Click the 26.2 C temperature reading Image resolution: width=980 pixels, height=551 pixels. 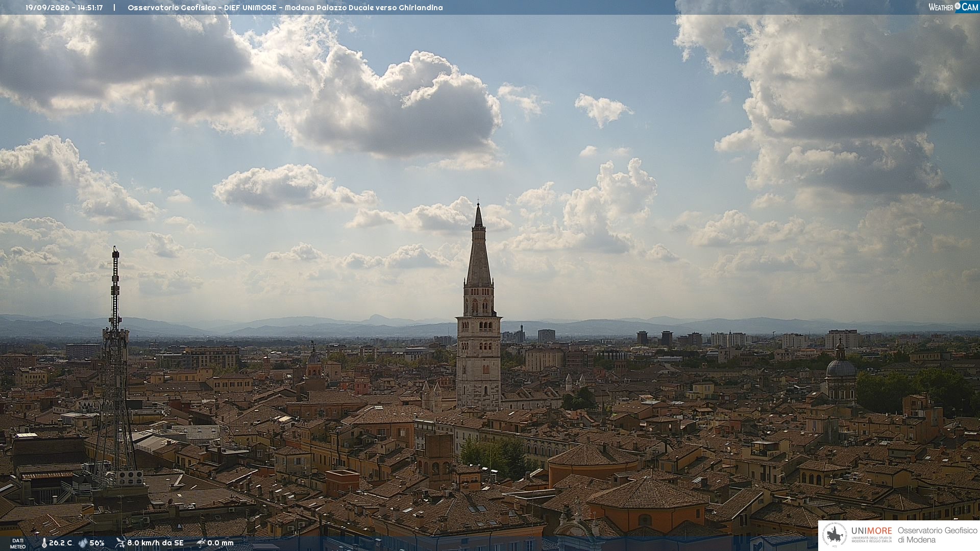tap(60, 543)
